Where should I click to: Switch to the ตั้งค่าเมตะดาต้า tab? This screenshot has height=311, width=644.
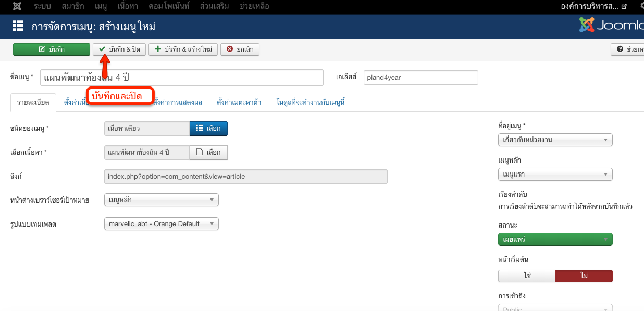coord(239,102)
